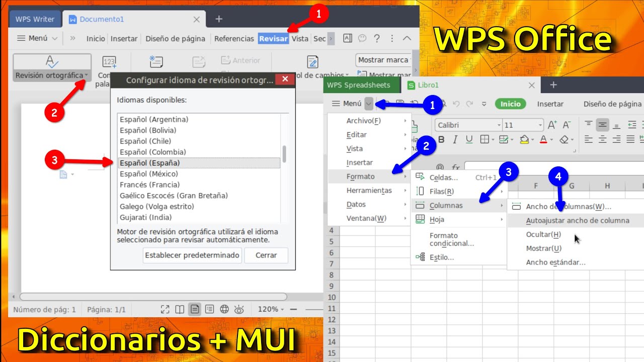The width and height of the screenshot is (644, 362).
Task: Click the eraser clear formatting icon
Action: pos(564,139)
